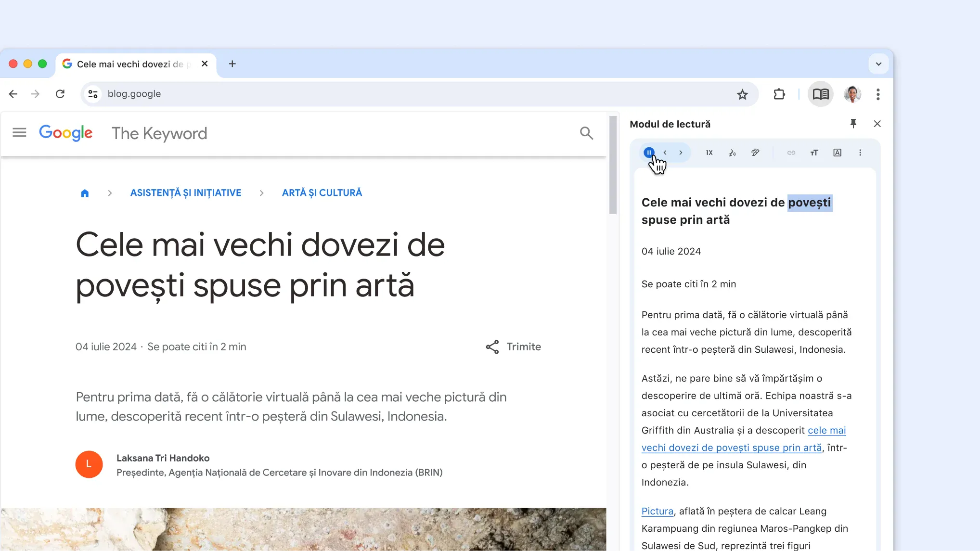View site information in address bar
Screen dimensions: 980x551
click(93, 94)
